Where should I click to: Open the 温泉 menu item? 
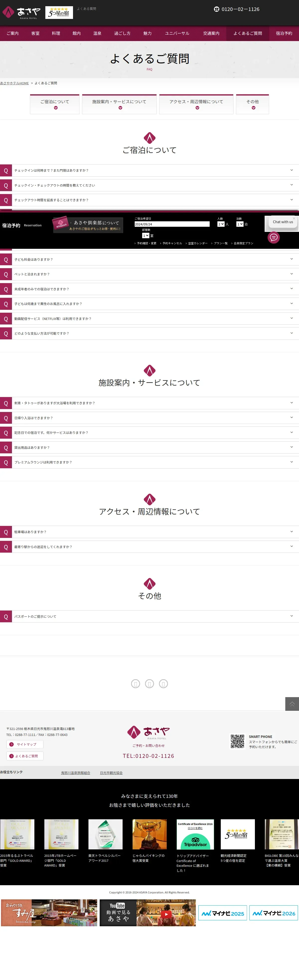(x=97, y=34)
